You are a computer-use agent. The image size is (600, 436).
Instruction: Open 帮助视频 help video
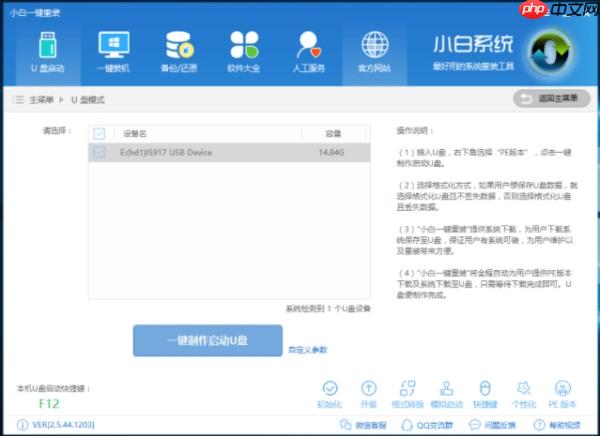click(x=557, y=425)
